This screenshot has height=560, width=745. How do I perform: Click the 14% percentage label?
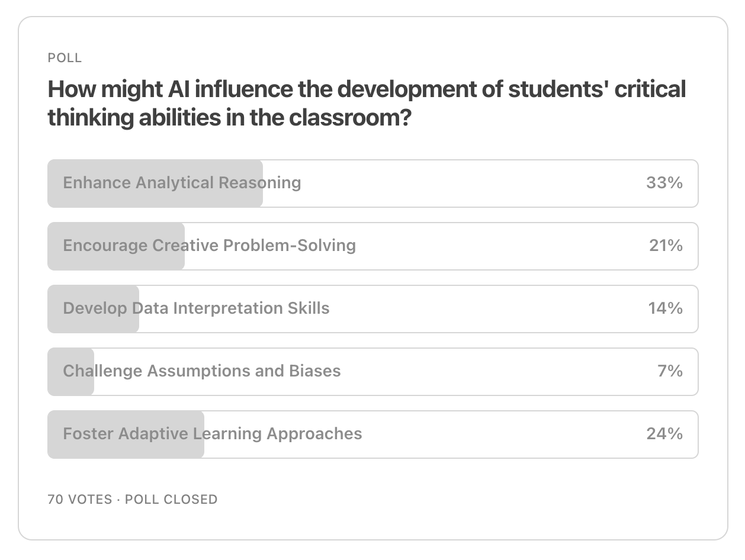tap(664, 308)
